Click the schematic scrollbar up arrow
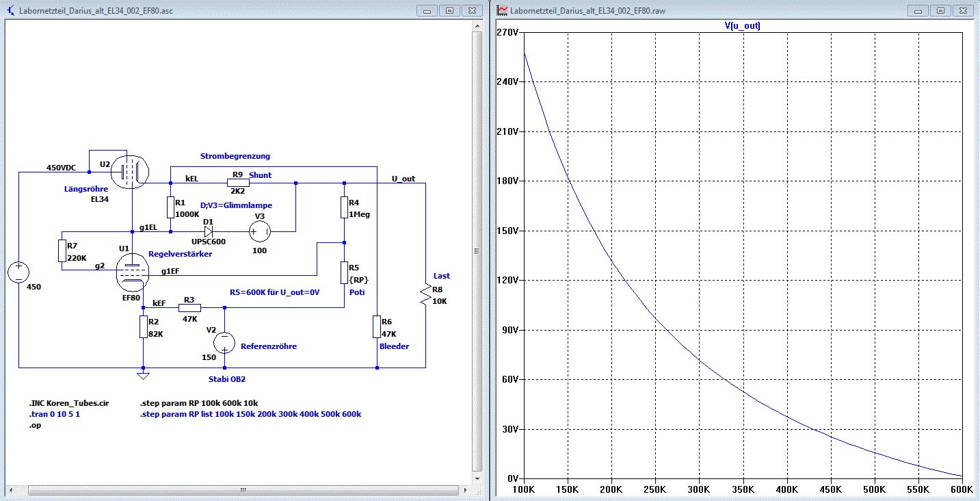The width and height of the screenshot is (980, 501). [476, 26]
